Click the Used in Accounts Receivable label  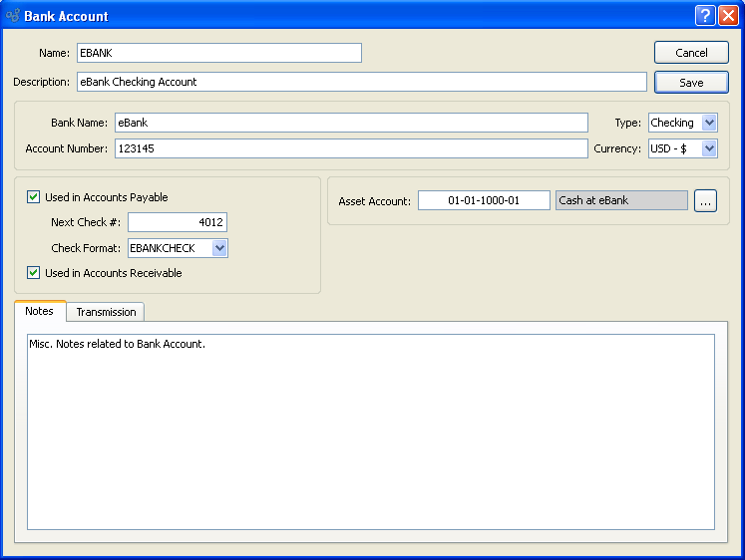click(x=114, y=273)
